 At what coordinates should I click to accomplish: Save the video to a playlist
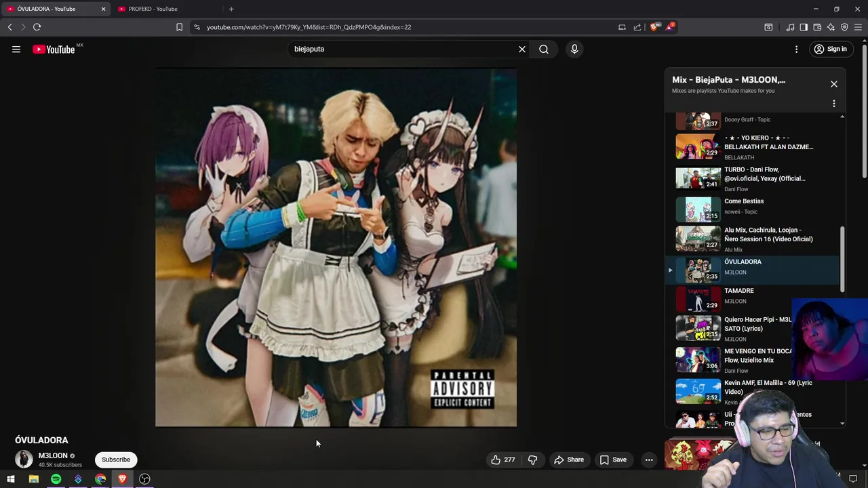pyautogui.click(x=613, y=460)
